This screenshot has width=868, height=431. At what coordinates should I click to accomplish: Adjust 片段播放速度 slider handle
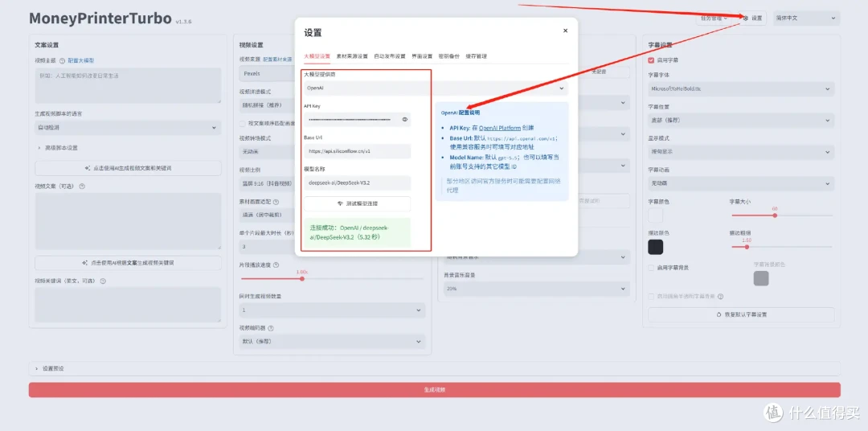point(301,279)
